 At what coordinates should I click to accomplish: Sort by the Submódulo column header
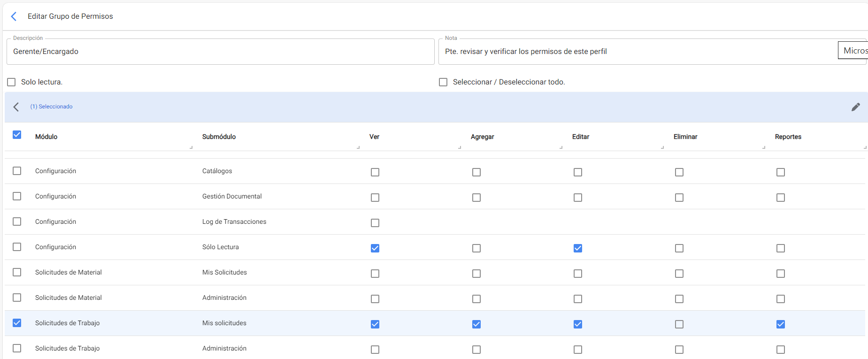point(219,137)
